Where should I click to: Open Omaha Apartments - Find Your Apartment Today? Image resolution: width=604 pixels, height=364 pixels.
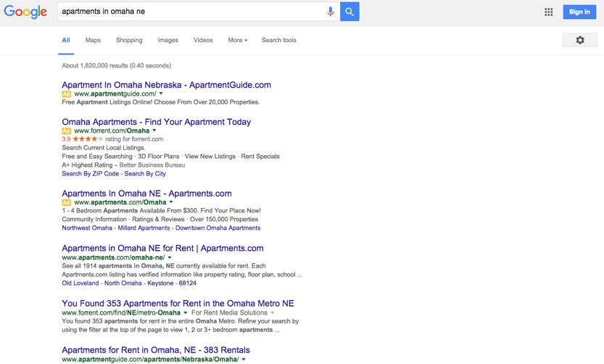pyautogui.click(x=157, y=122)
